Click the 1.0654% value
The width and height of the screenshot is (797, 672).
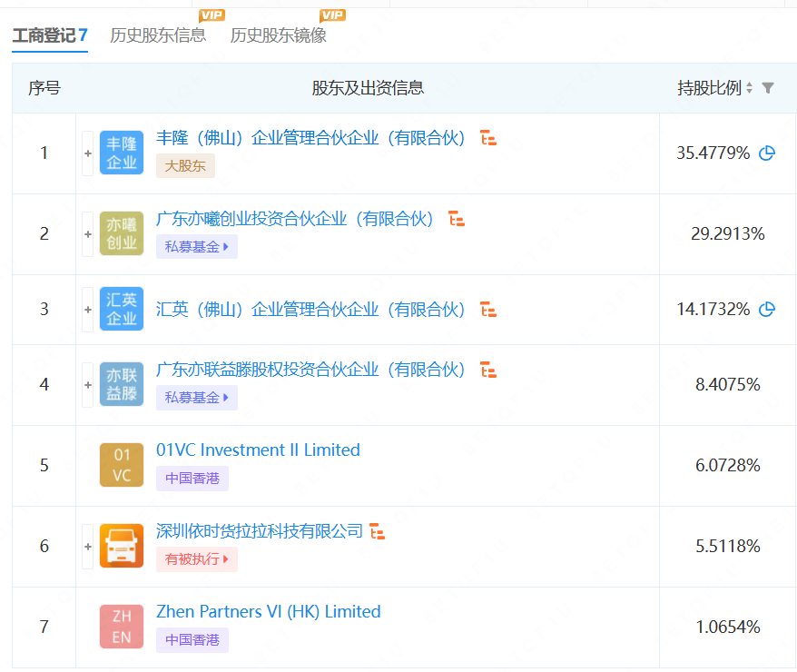(727, 627)
